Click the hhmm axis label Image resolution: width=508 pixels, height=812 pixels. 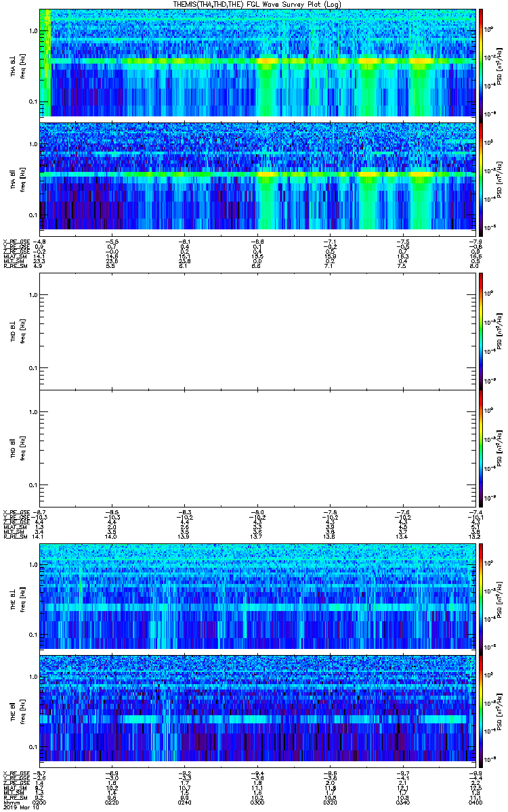click(10, 803)
